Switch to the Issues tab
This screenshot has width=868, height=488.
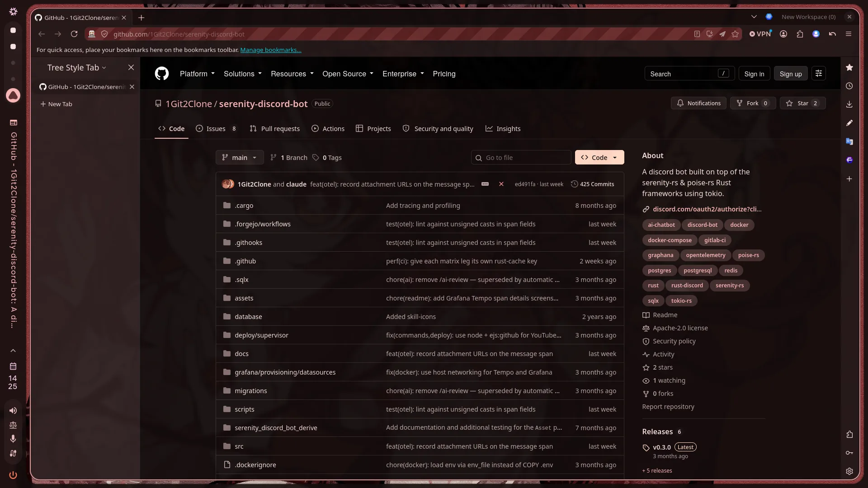point(216,129)
